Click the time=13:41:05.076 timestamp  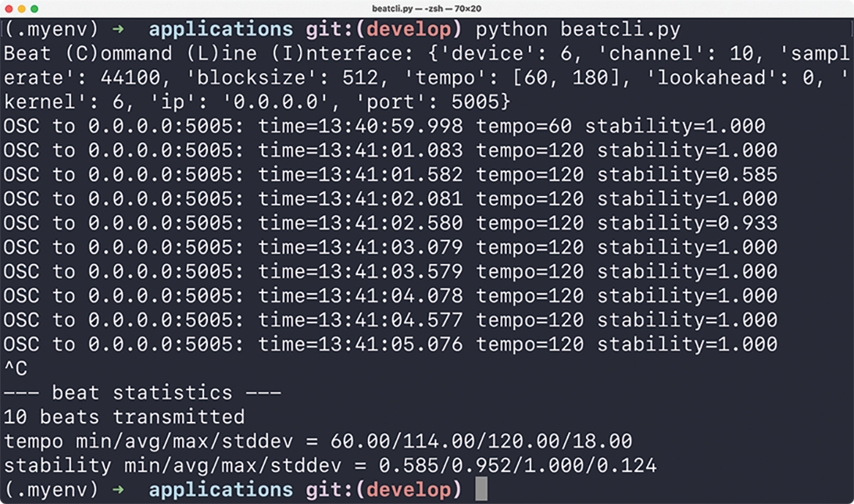pyautogui.click(x=360, y=345)
